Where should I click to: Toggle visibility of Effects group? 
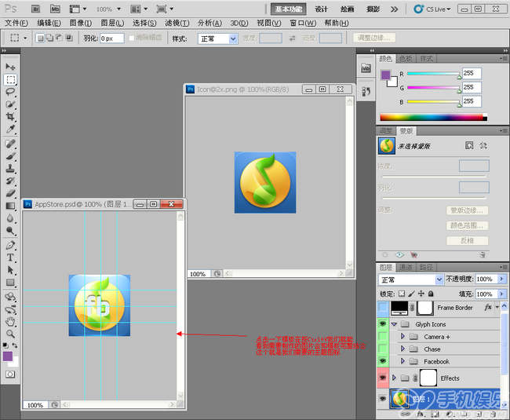383,378
